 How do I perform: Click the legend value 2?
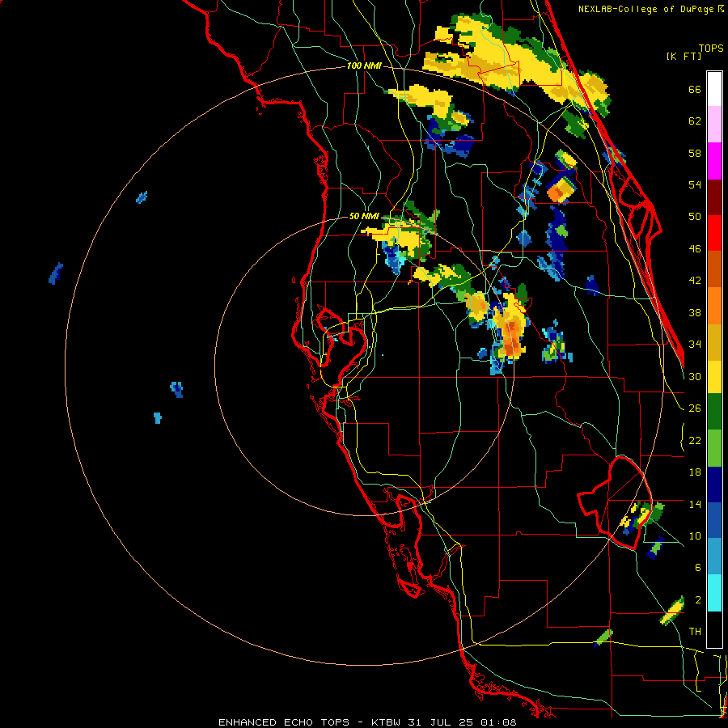click(698, 600)
